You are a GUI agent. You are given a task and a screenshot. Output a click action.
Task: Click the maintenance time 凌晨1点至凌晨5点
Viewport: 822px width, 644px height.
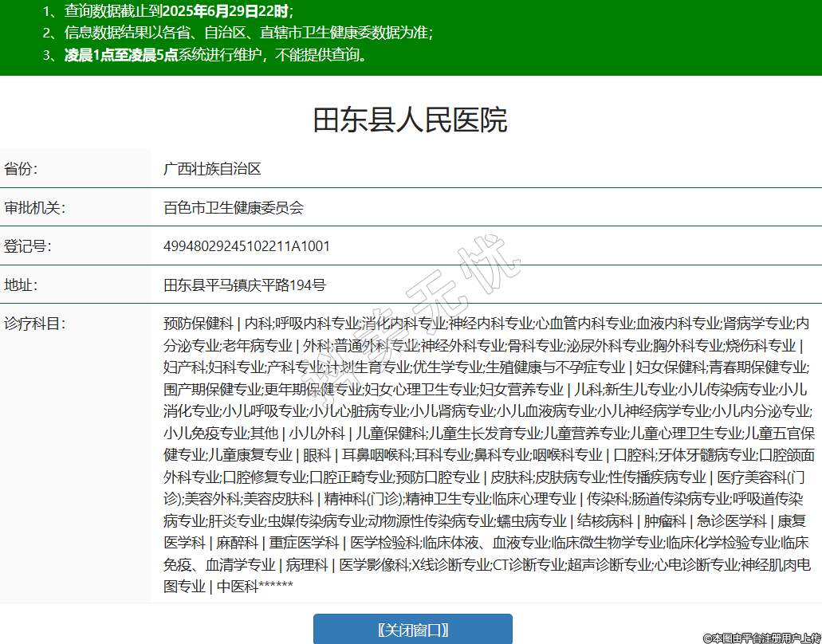click(120, 55)
